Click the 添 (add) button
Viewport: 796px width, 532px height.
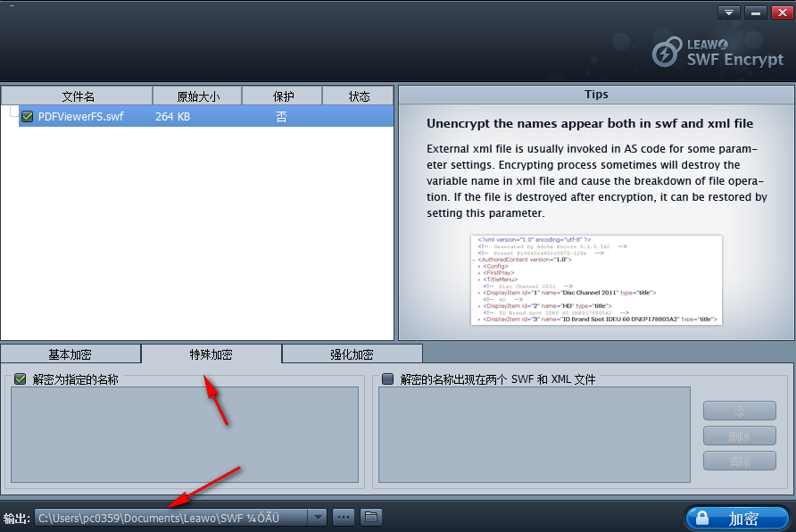[739, 411]
